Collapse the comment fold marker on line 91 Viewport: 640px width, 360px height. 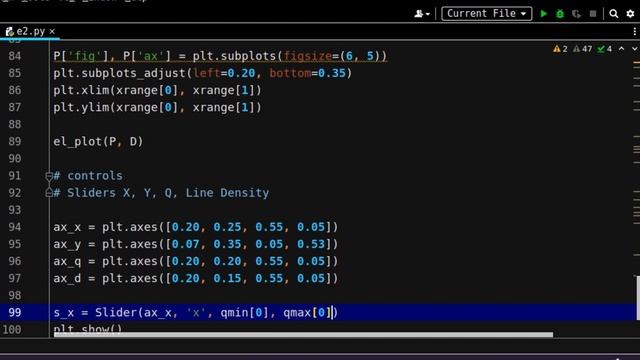[x=49, y=176]
